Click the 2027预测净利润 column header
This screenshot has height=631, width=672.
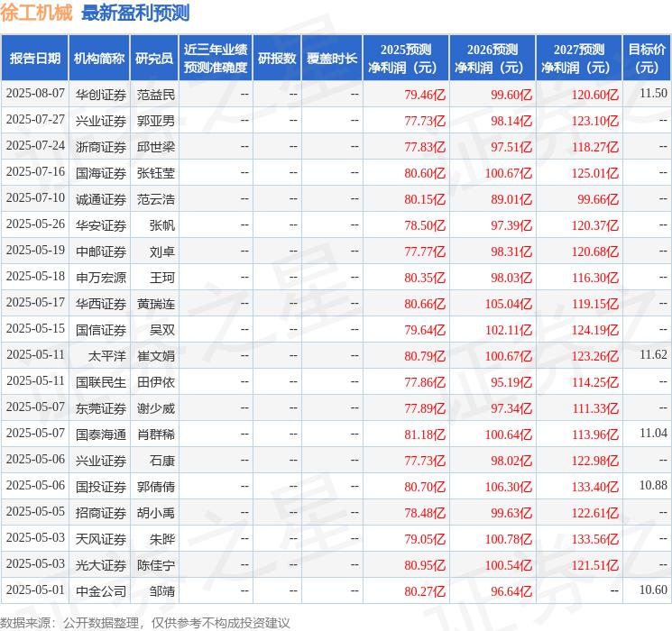(578, 58)
